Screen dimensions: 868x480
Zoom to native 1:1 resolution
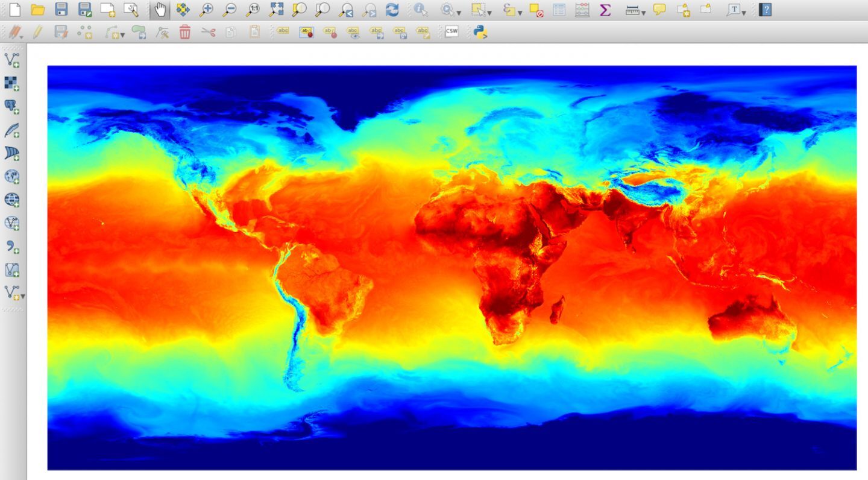253,10
